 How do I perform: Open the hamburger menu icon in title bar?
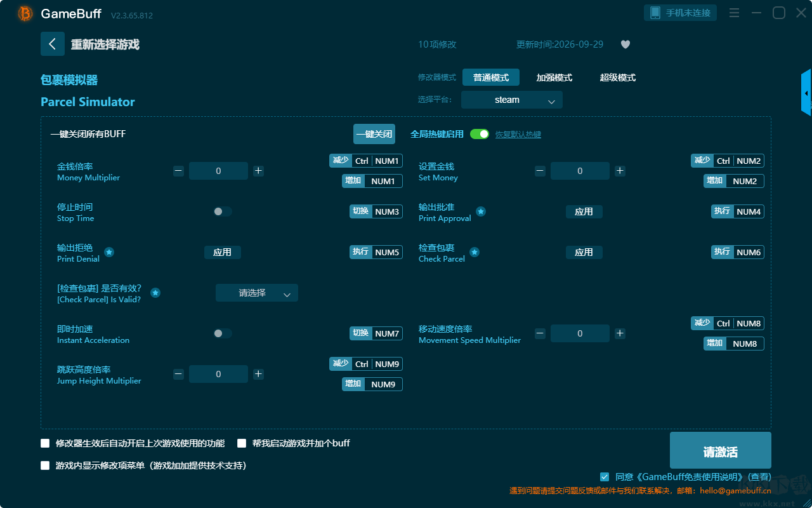tap(734, 13)
